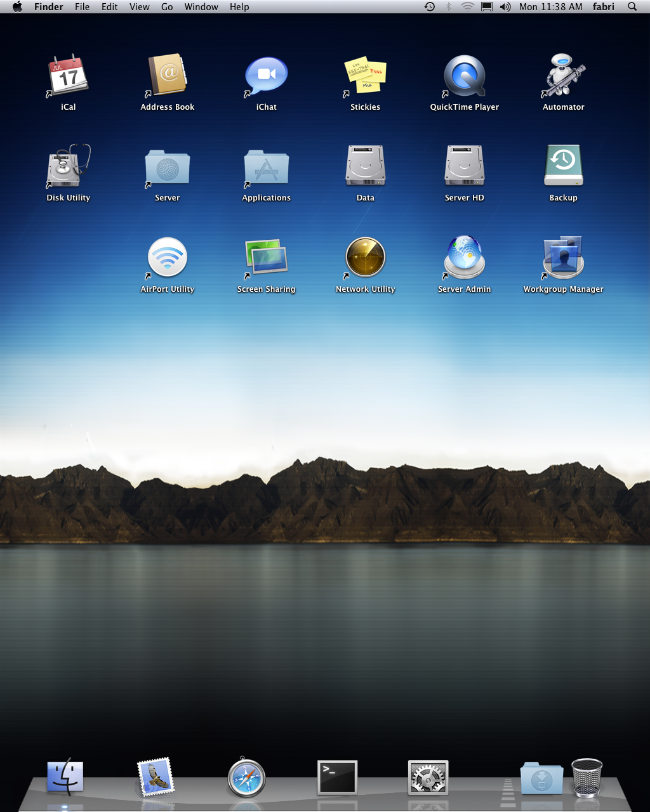Click the display menu bar icon
Screen dimensions: 650x812
487,7
